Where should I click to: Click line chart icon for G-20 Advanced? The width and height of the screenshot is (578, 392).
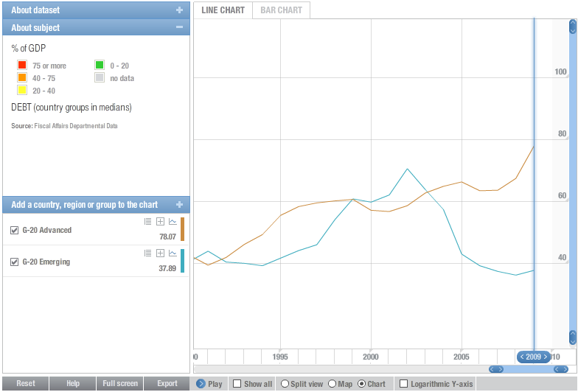pyautogui.click(x=173, y=221)
